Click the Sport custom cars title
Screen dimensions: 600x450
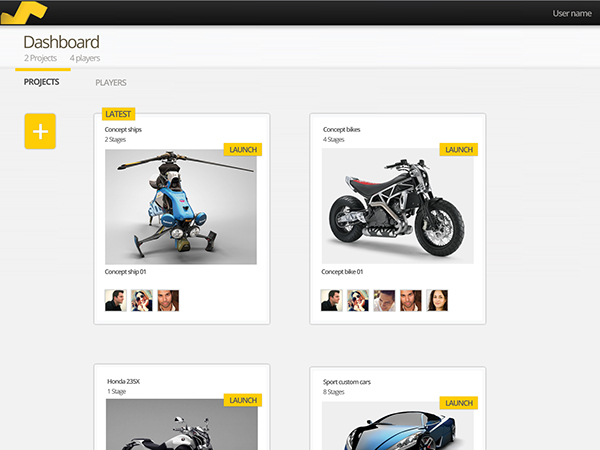[347, 382]
